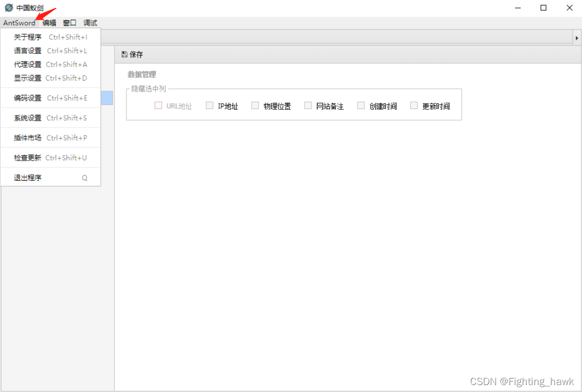Select 关于程序 from the menu
Viewport: 582px width, 392px height.
[x=27, y=37]
